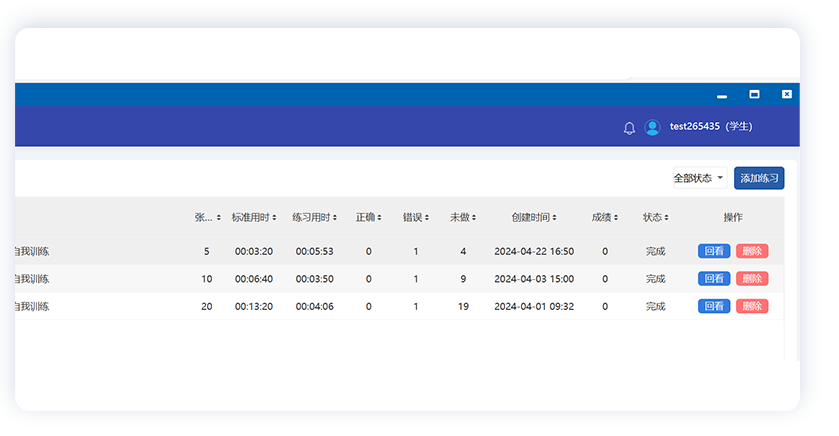Click 回看 for the 2024-04-03 practice
Viewport: 839px width, 436px height.
[714, 279]
